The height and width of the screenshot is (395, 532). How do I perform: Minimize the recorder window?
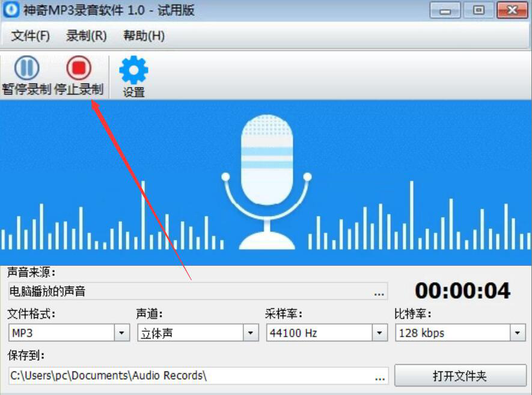(x=445, y=10)
